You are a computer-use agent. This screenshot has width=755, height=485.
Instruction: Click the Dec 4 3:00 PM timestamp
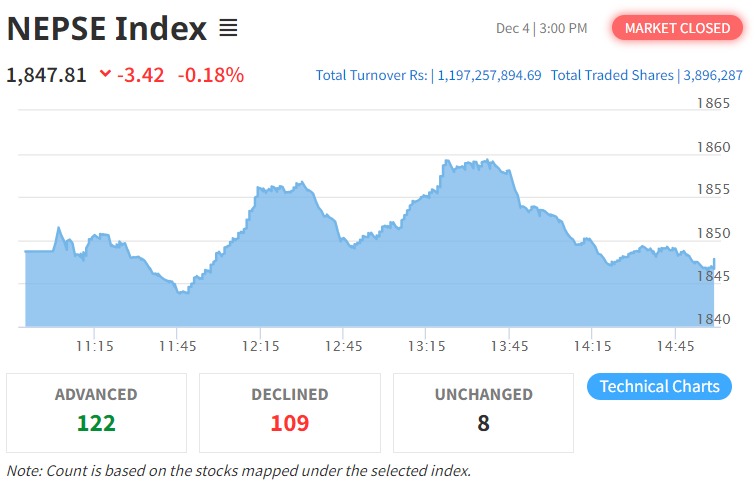541,28
